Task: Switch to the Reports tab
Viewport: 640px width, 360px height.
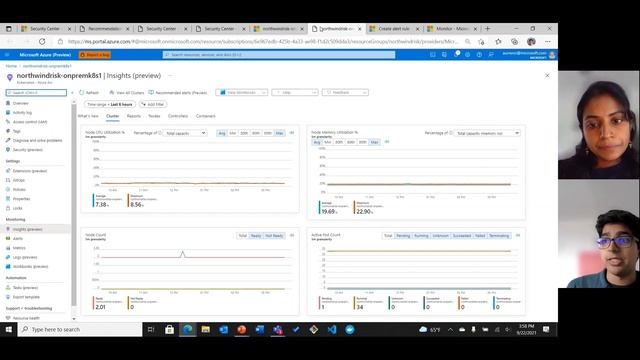Action: click(x=133, y=116)
